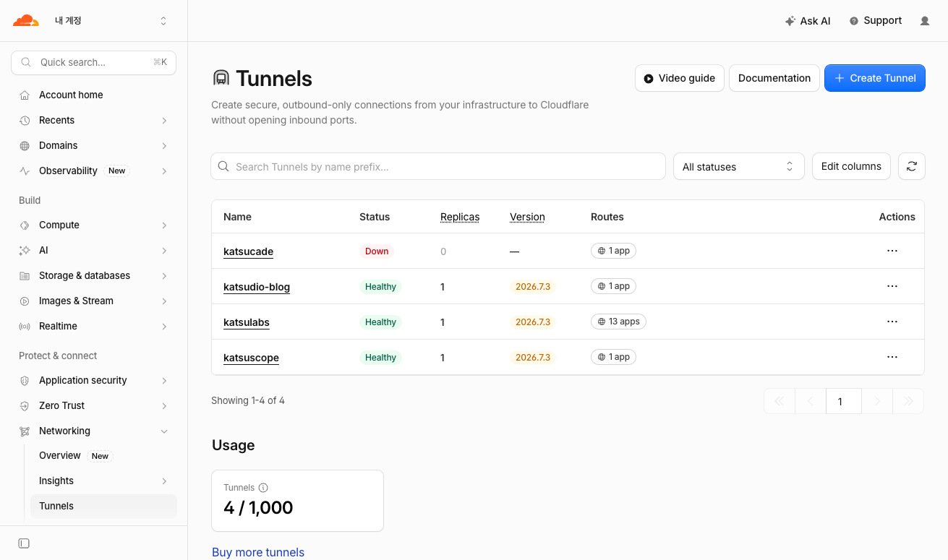This screenshot has height=560, width=948.
Task: Open actions menu for katsudio-blog tunnel
Action: pos(892,286)
